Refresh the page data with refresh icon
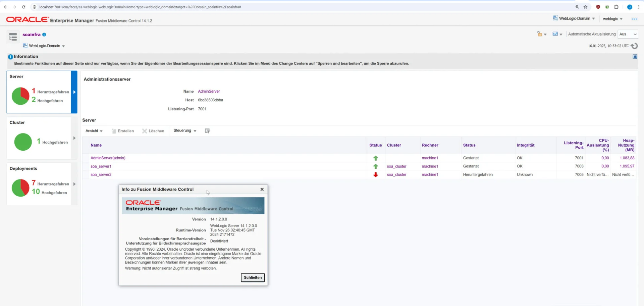Screen dimensions: 644x306 tap(634, 46)
